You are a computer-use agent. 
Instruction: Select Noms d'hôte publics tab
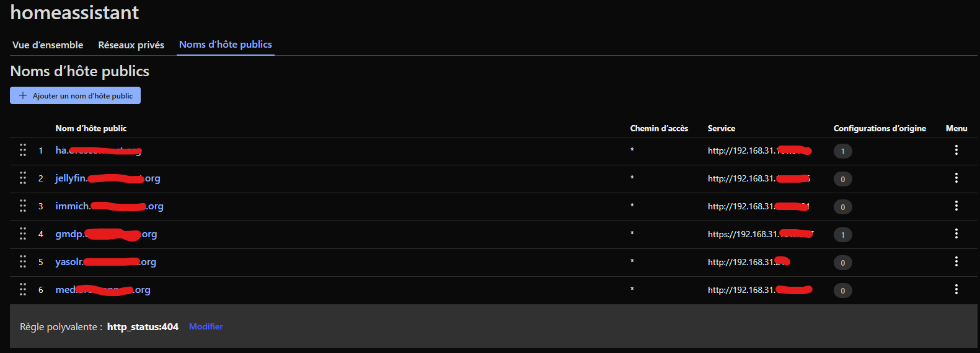pos(226,45)
